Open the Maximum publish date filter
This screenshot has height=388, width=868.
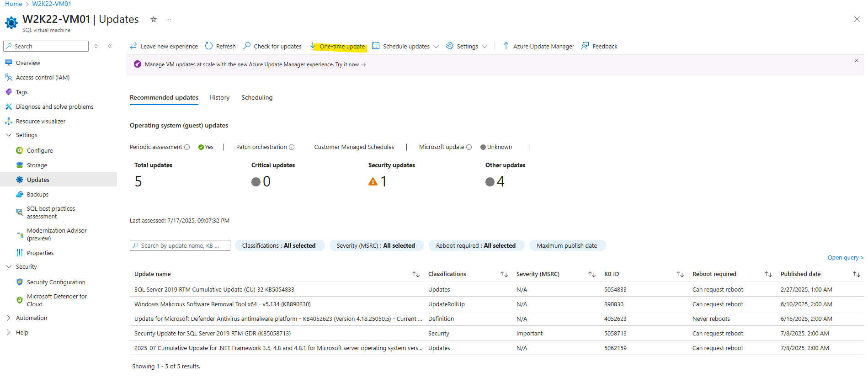point(567,245)
